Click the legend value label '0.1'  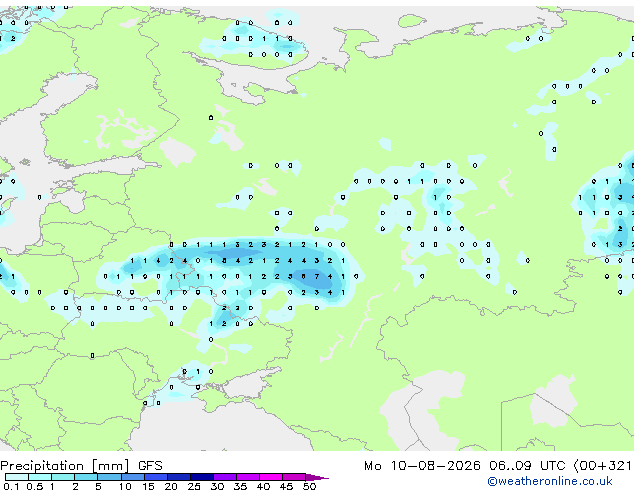coord(11,486)
